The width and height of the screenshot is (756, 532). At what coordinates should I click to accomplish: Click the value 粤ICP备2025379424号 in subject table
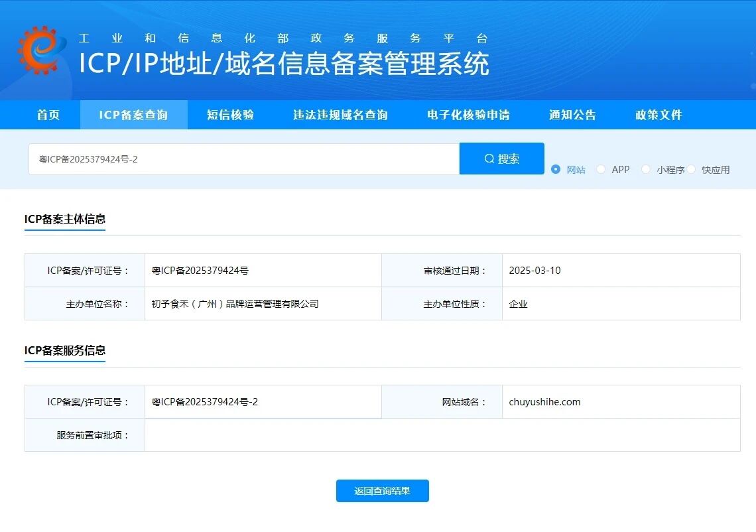(x=200, y=271)
